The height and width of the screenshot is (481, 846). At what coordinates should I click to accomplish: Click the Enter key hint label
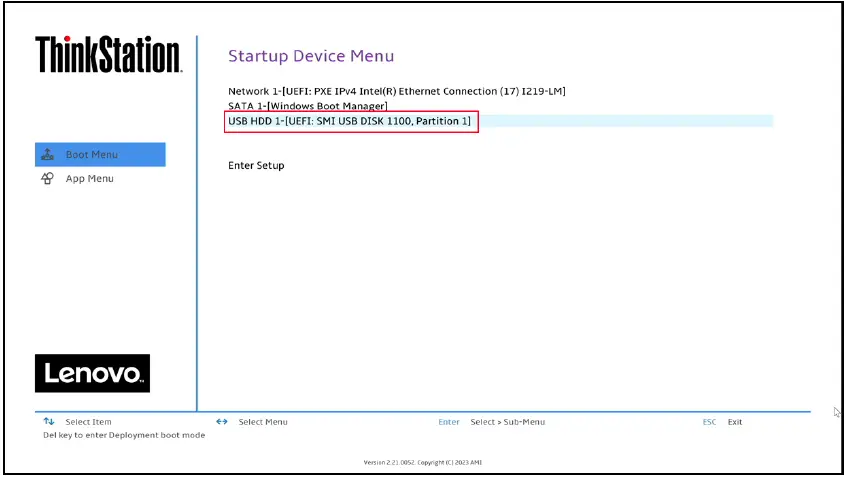click(449, 422)
